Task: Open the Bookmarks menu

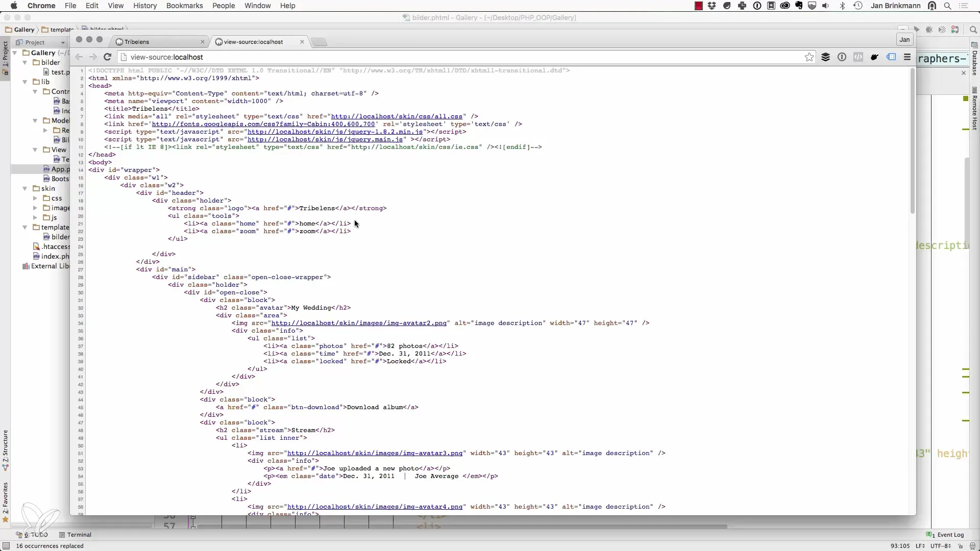Action: [x=184, y=6]
